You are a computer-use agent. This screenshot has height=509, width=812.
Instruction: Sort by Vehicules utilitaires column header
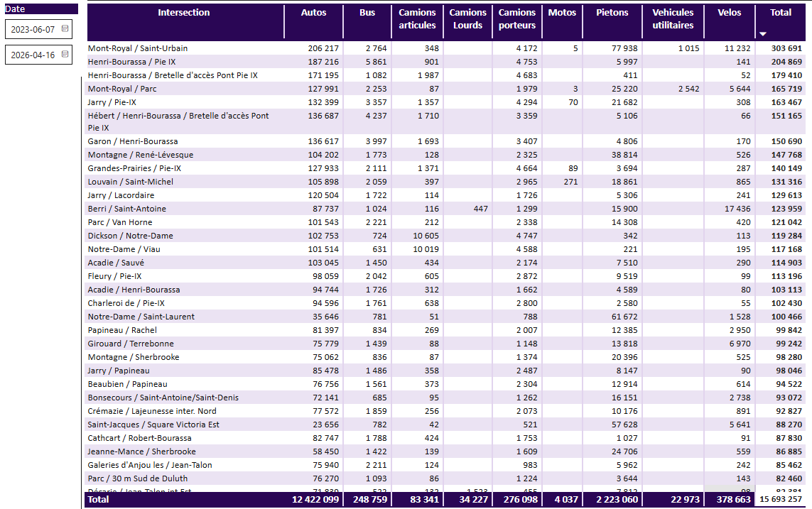[x=673, y=18]
